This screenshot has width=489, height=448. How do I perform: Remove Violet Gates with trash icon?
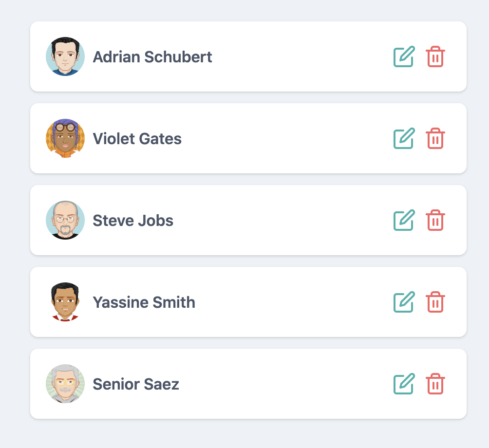[x=435, y=138]
